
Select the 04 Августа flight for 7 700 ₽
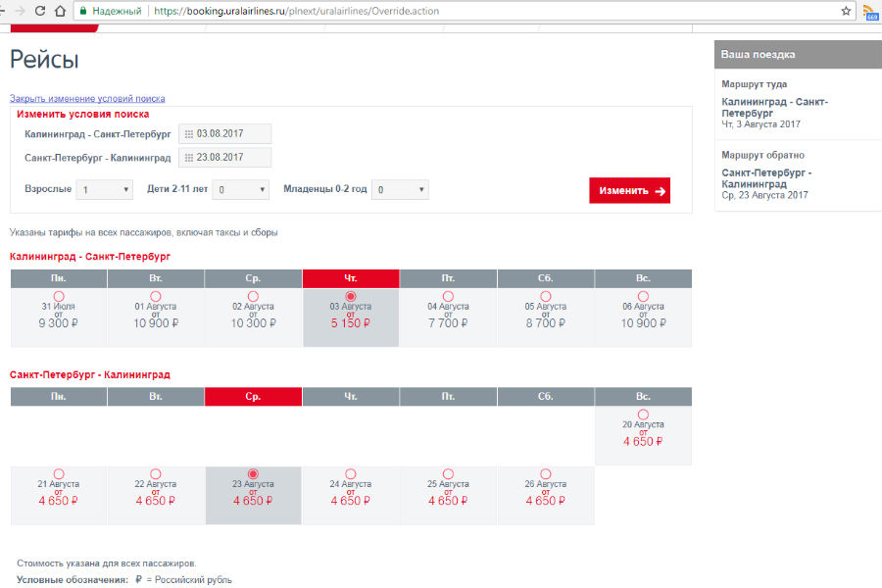[448, 296]
